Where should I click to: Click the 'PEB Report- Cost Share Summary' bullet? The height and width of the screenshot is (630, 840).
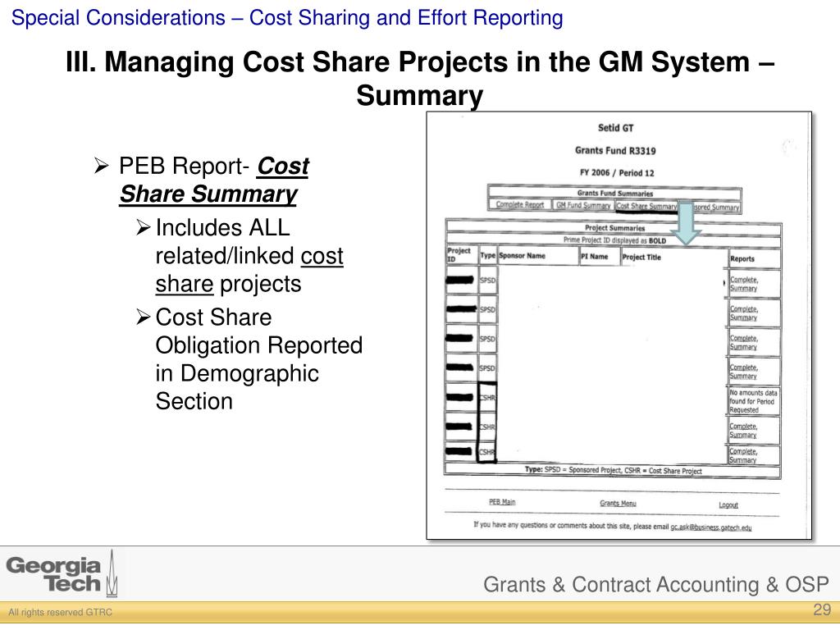214,180
